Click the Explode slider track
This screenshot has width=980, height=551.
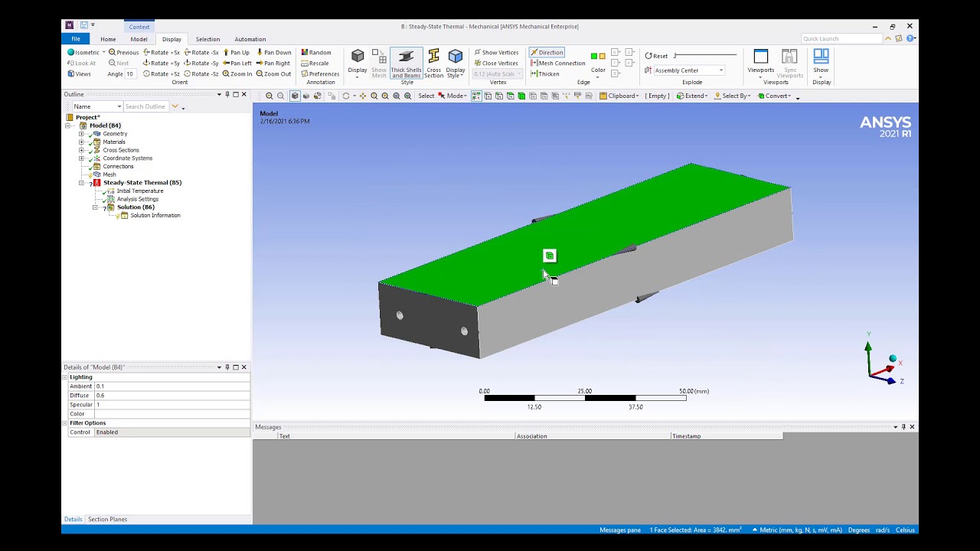click(705, 56)
